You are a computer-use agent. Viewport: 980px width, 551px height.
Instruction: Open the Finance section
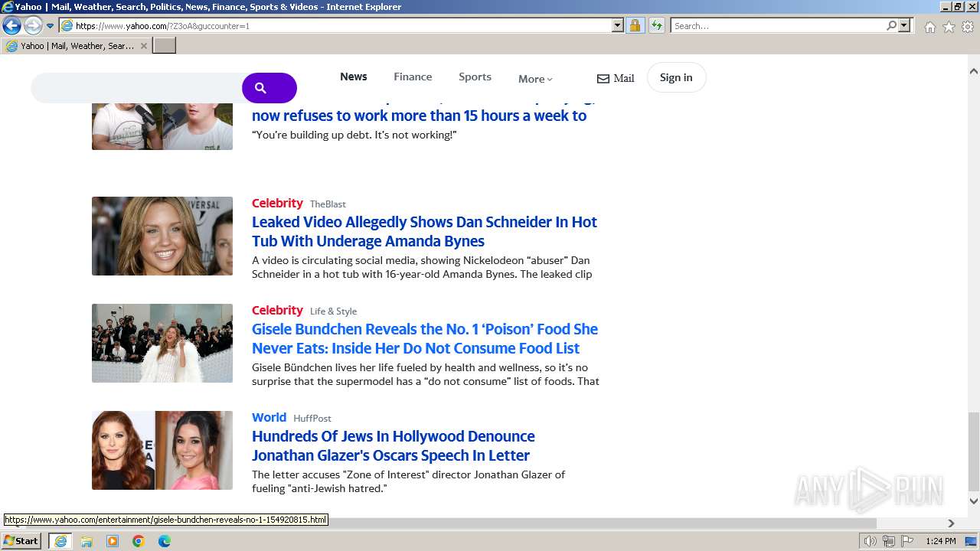point(413,77)
